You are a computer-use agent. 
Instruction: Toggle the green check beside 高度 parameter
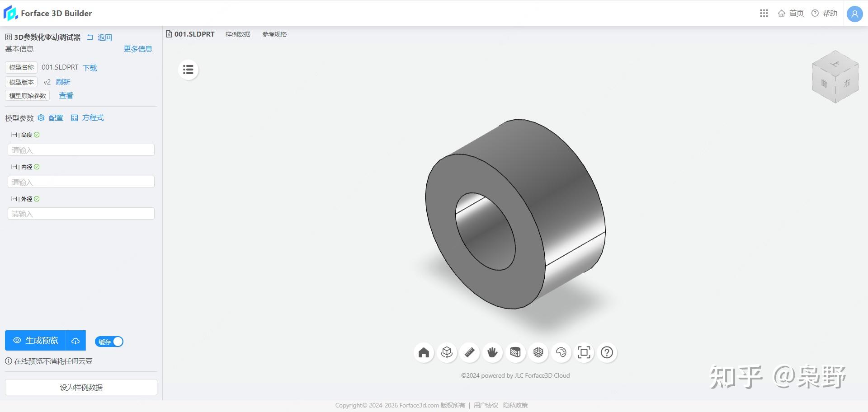point(38,135)
